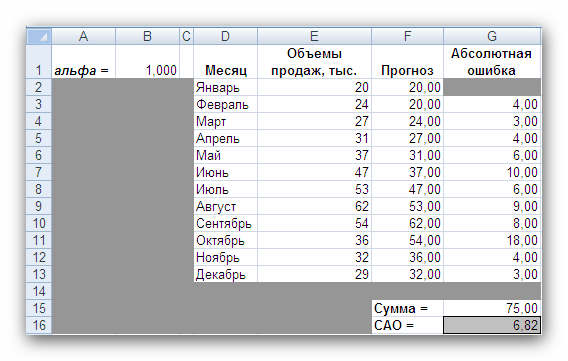Click forecast 36,00 in Ноябрь row
The height and width of the screenshot is (361, 568).
[x=408, y=257]
